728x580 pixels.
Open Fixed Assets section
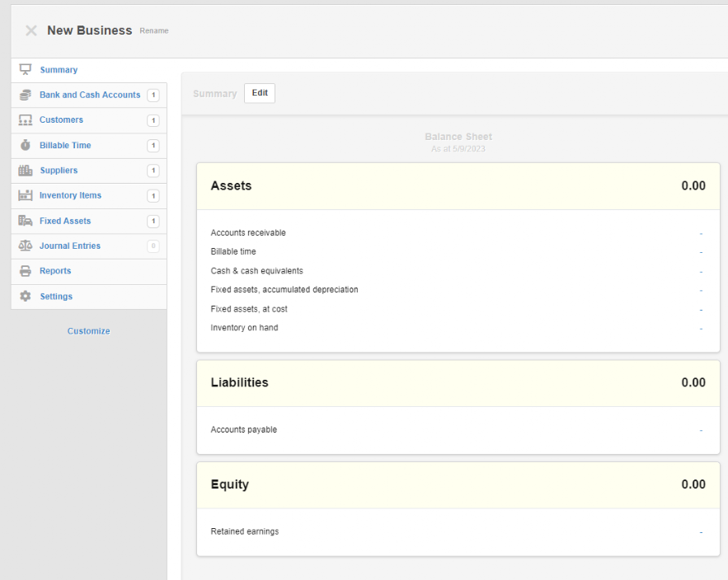89,221
